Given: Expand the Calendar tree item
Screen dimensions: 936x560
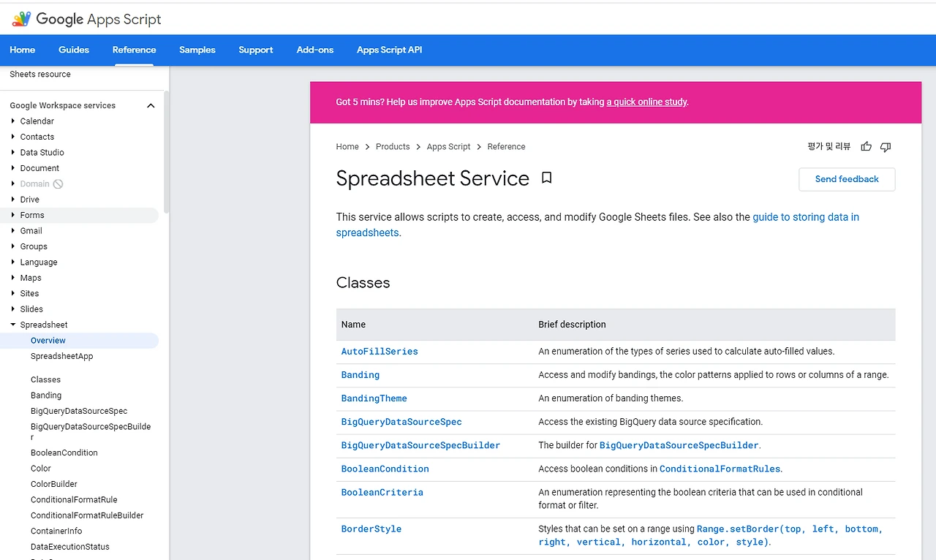Looking at the screenshot, I should click(x=13, y=121).
